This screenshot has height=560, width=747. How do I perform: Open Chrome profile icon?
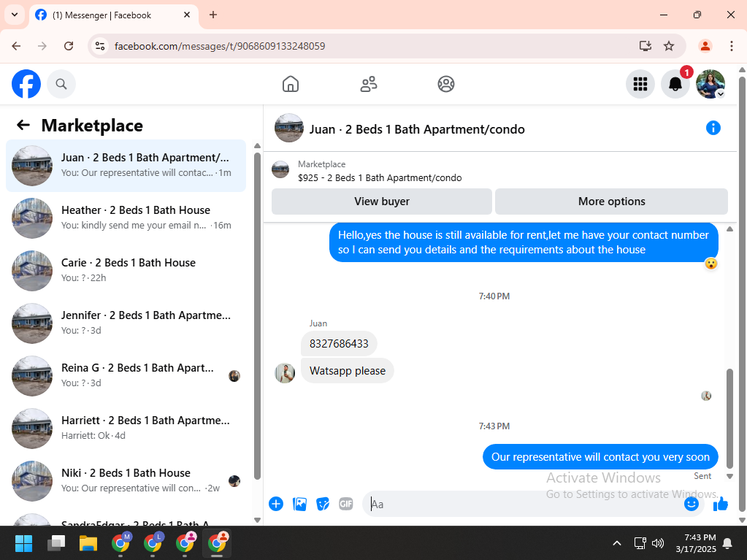705,46
